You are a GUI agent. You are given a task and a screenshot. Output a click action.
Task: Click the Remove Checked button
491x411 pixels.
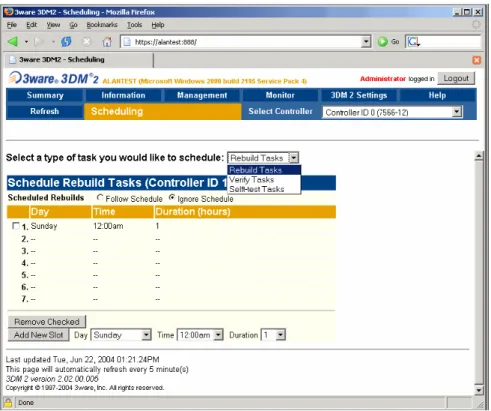click(47, 322)
